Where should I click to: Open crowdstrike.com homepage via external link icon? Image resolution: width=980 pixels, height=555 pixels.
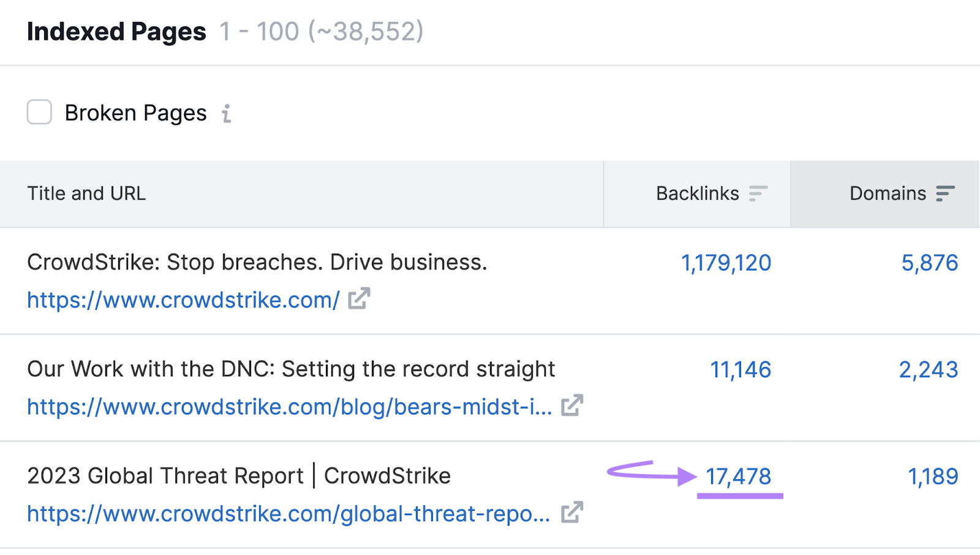point(360,299)
